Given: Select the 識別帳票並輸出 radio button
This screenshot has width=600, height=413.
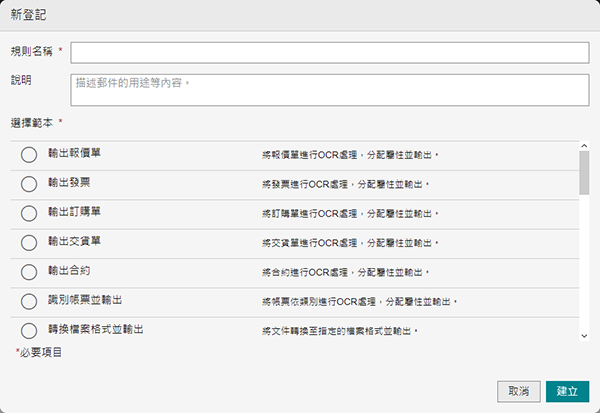Looking at the screenshot, I should point(28,300).
